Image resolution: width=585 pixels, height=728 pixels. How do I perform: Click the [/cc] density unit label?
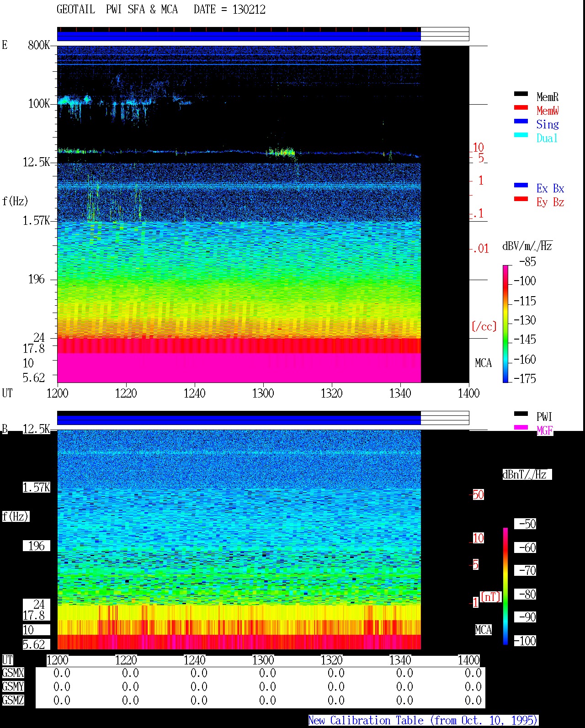[x=484, y=326]
